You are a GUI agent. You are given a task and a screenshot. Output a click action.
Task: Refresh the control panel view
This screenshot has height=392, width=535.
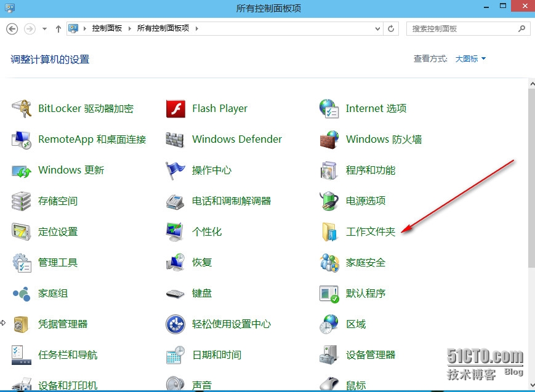(391, 29)
